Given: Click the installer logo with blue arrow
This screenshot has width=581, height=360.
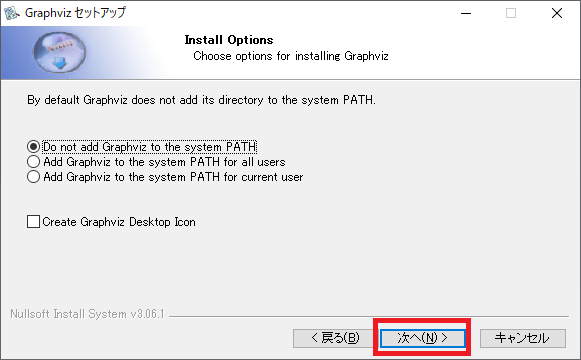Looking at the screenshot, I should coord(60,52).
